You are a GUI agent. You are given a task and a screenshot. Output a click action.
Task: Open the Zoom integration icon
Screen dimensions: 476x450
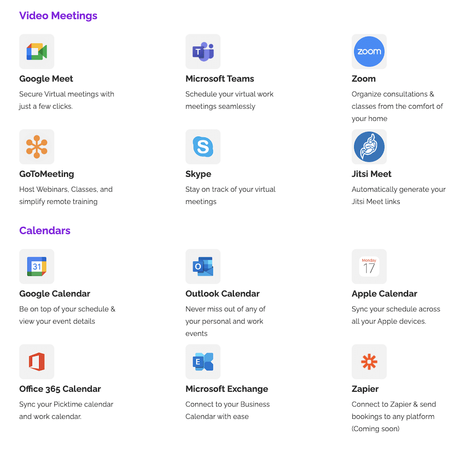click(x=369, y=52)
